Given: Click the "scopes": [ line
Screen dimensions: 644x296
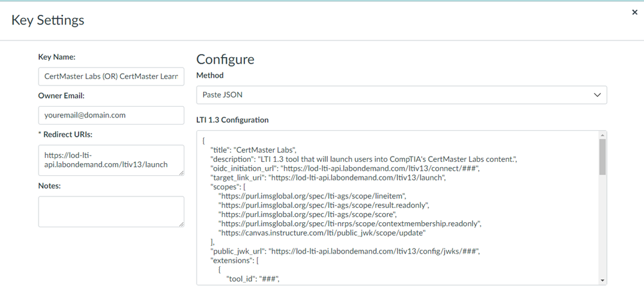Looking at the screenshot, I should [x=228, y=187].
